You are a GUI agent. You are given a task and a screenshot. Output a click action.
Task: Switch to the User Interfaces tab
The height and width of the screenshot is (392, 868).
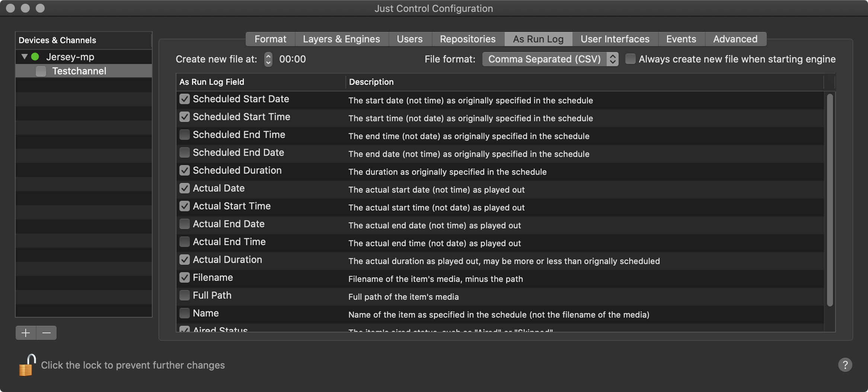pos(615,39)
